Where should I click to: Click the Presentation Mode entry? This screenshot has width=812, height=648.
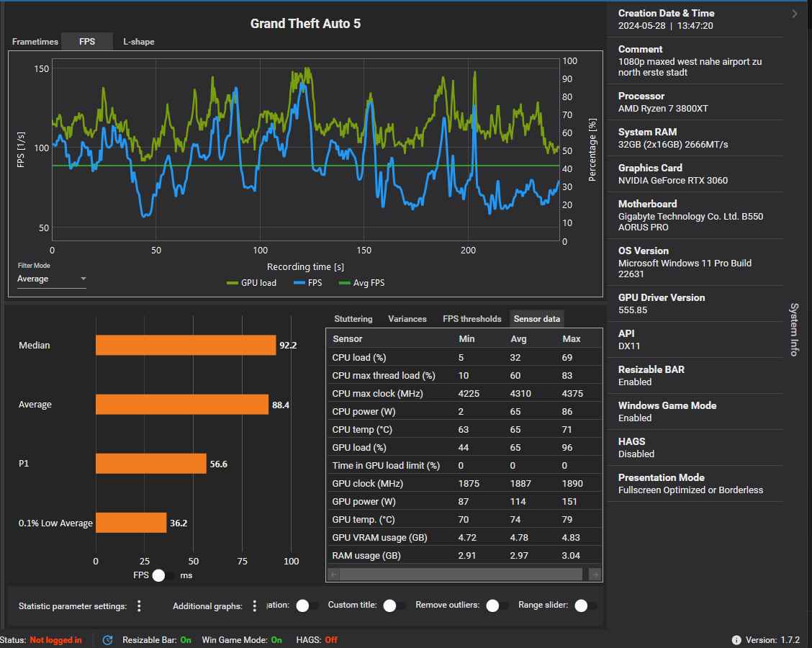[690, 484]
